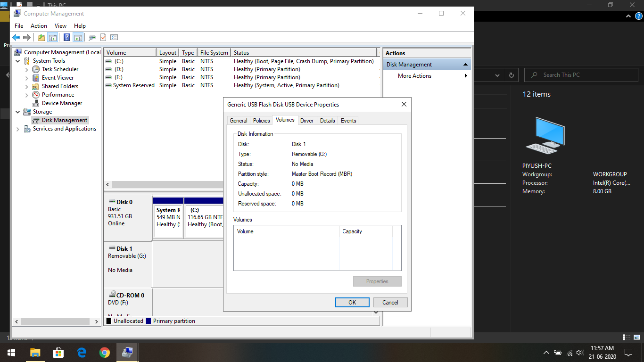Click the Status column header
The image size is (644, 362).
[304, 53]
